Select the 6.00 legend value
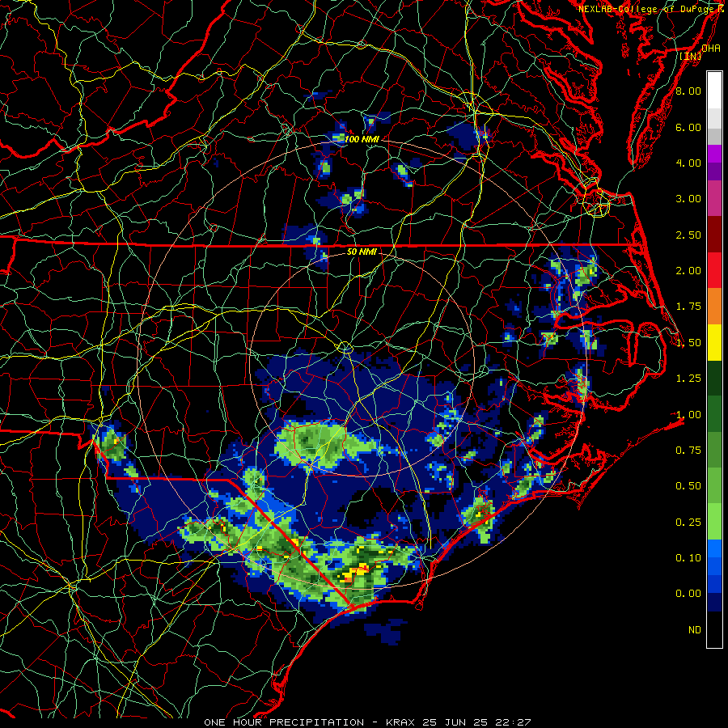Image resolution: width=728 pixels, height=728 pixels. pos(688,127)
